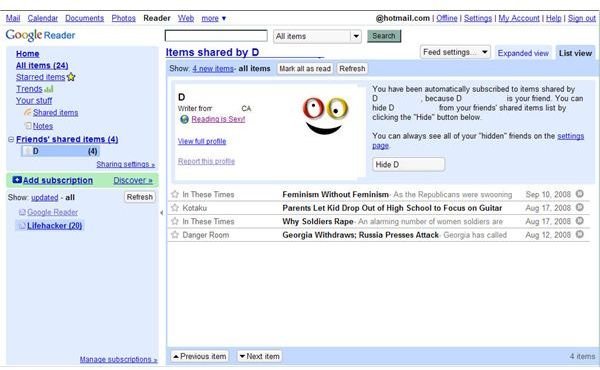
Task: Open Documents from the top navigation
Action: (85, 18)
